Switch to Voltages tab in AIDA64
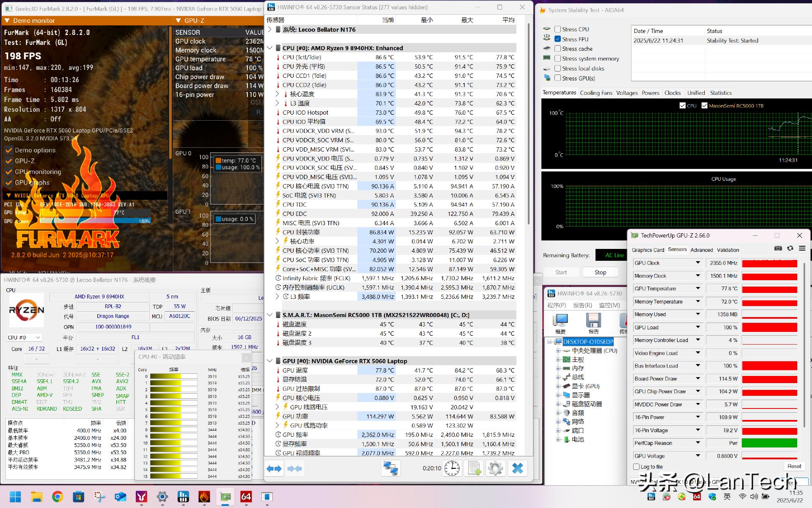This screenshot has height=508, width=812. [x=627, y=93]
